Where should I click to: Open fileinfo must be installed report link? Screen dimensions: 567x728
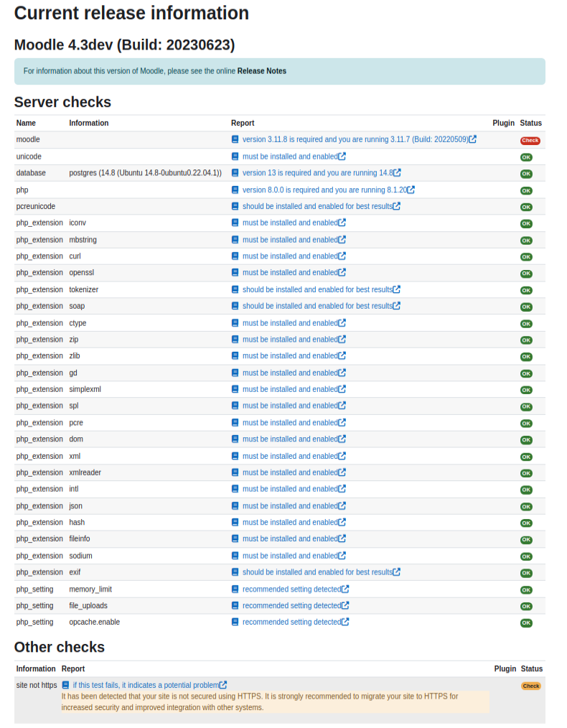click(290, 538)
